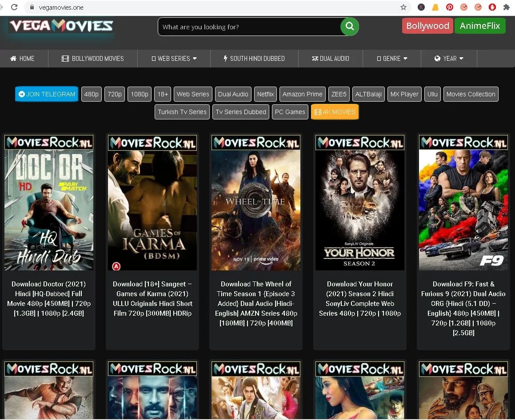This screenshot has height=420, width=515.
Task: Browse the Amazon Prime tag
Action: pyautogui.click(x=303, y=94)
